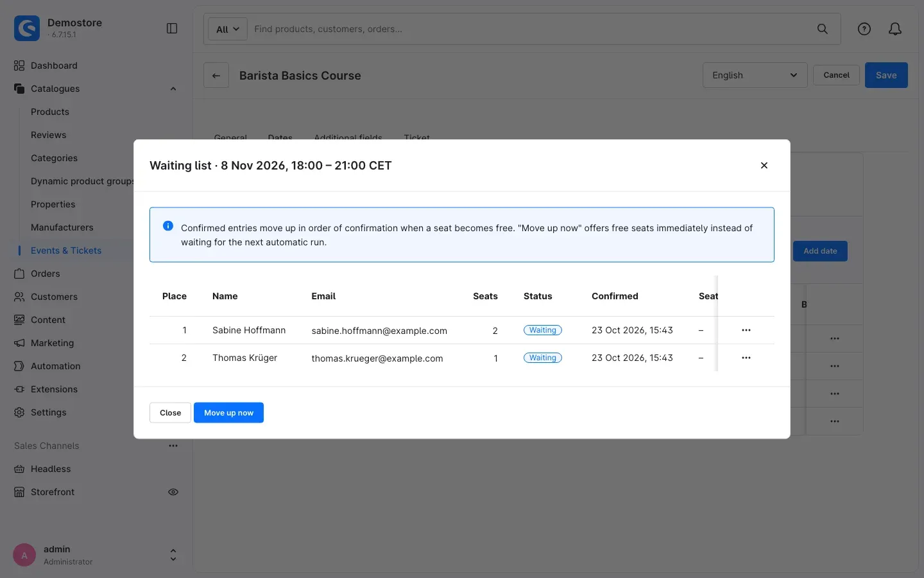Open actions menu for Sabine Hoffmann

tap(746, 330)
